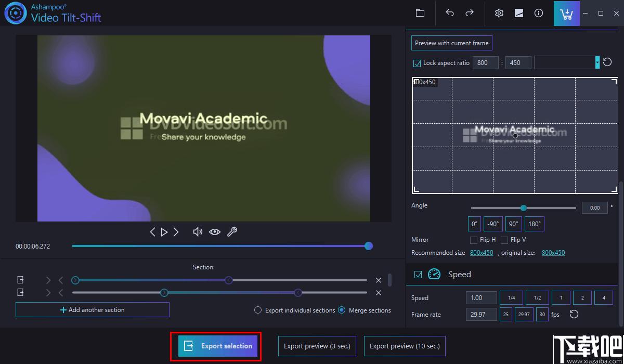The image size is (624, 364).
Task: Play the video preview
Action: click(164, 232)
